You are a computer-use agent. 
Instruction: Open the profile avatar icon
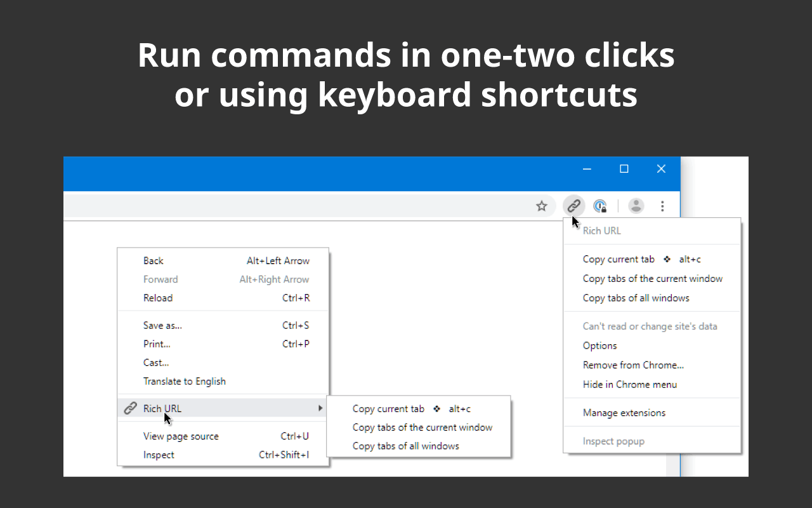click(x=636, y=206)
